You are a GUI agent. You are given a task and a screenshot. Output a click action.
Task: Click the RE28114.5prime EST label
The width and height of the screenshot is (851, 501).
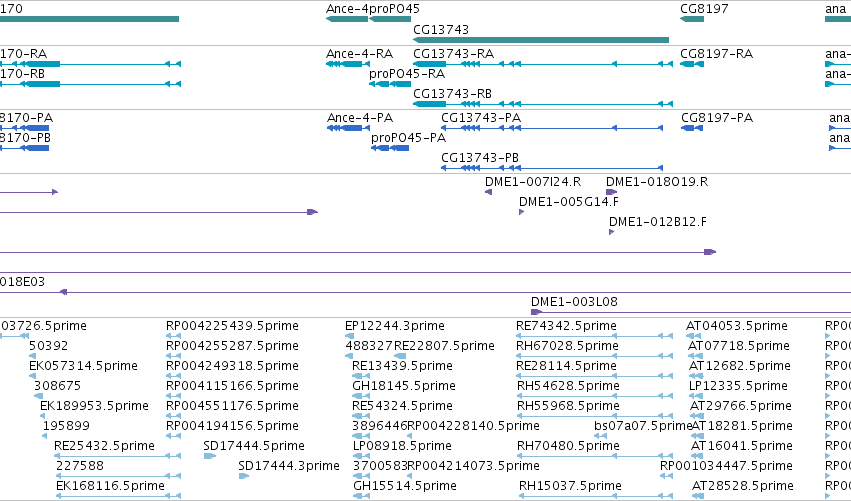[566, 366]
